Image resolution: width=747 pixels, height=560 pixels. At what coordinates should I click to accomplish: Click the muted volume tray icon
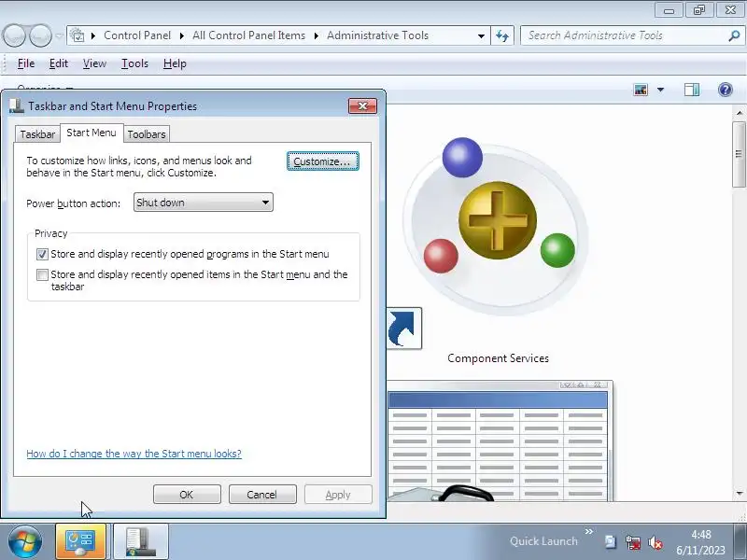(x=655, y=542)
